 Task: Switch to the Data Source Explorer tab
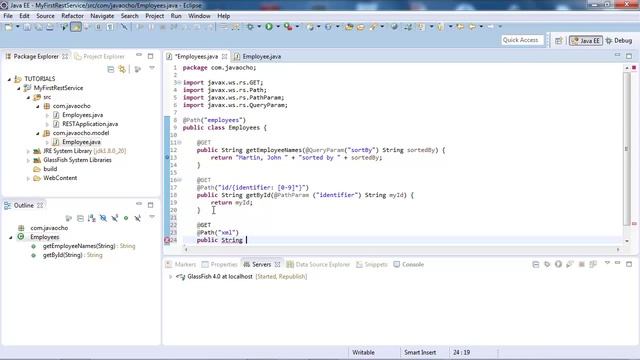318,264
